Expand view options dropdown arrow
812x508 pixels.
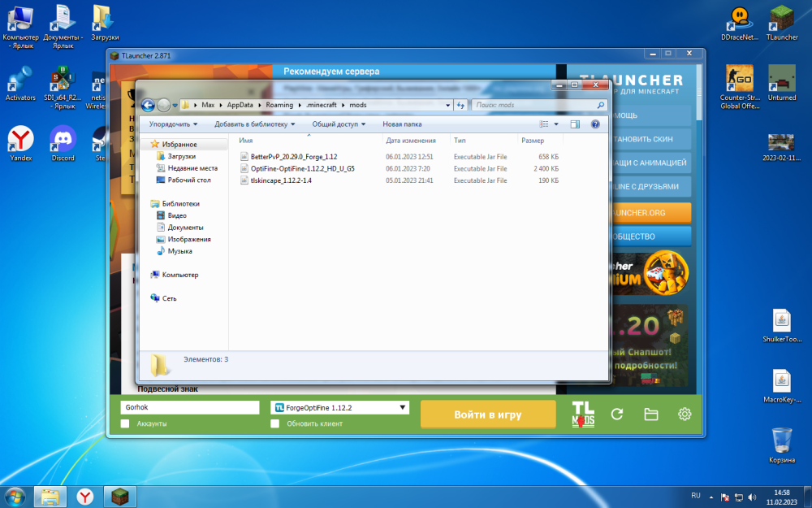click(x=556, y=124)
